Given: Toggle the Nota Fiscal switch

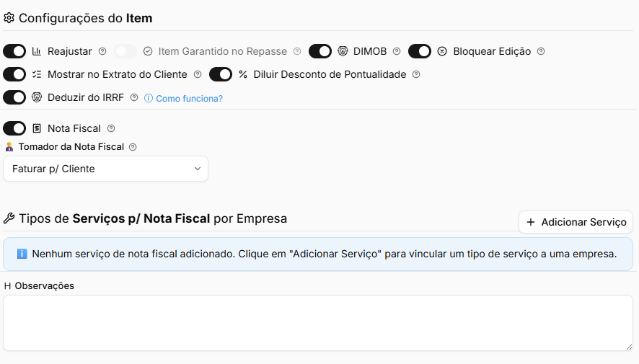Looking at the screenshot, I should pos(14,129).
